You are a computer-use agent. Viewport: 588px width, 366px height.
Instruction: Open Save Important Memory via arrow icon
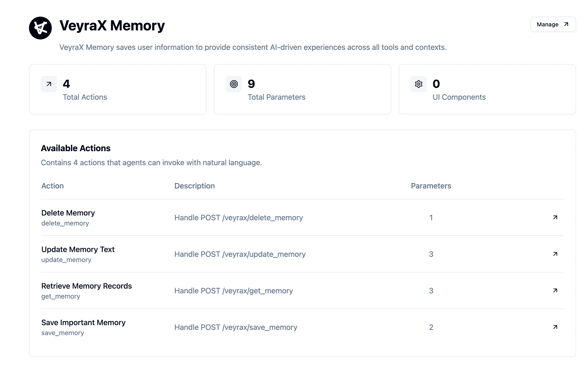click(555, 327)
